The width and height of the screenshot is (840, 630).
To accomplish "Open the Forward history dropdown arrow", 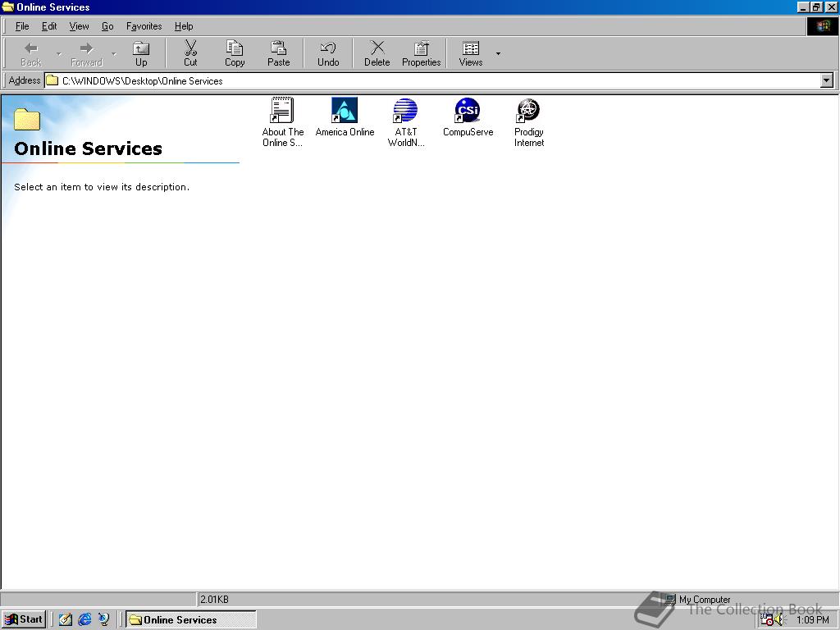I will point(113,53).
